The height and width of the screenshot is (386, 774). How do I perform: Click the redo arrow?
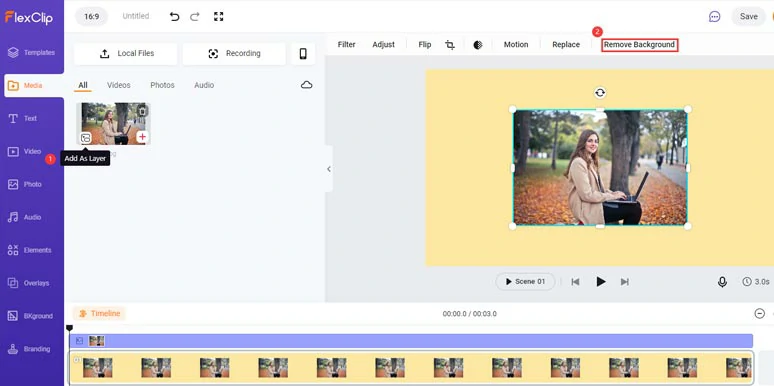coord(195,17)
